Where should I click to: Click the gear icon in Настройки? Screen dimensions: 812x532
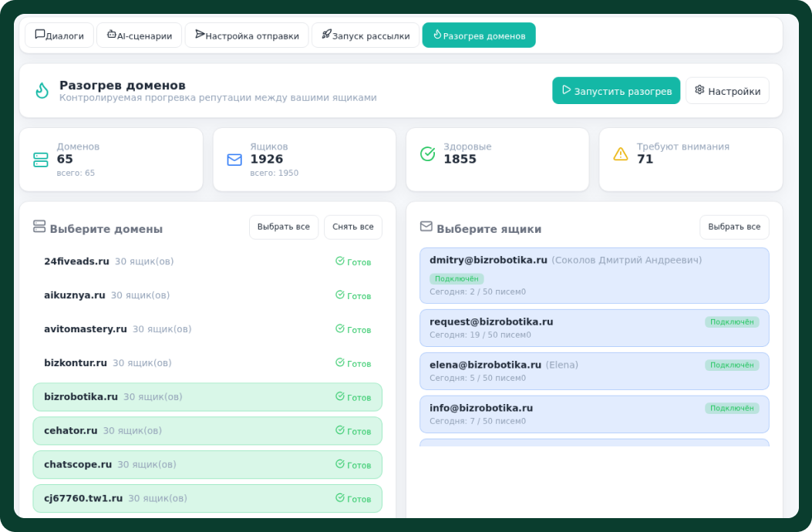(699, 90)
